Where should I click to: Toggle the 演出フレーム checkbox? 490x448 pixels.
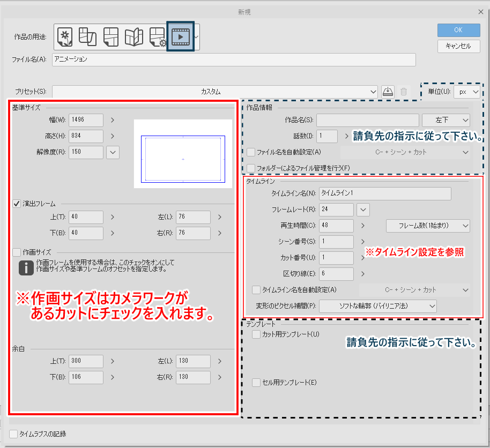coord(17,204)
